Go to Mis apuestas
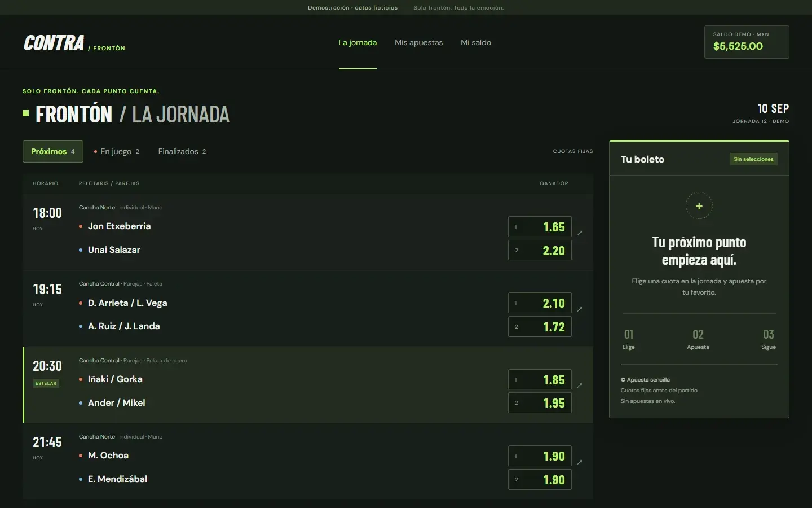Image resolution: width=812 pixels, height=508 pixels. [419, 42]
